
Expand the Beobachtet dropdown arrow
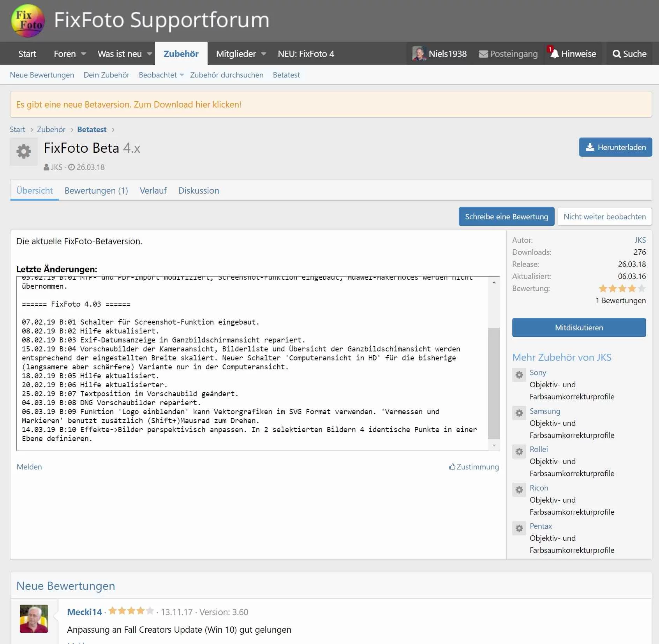coord(181,75)
